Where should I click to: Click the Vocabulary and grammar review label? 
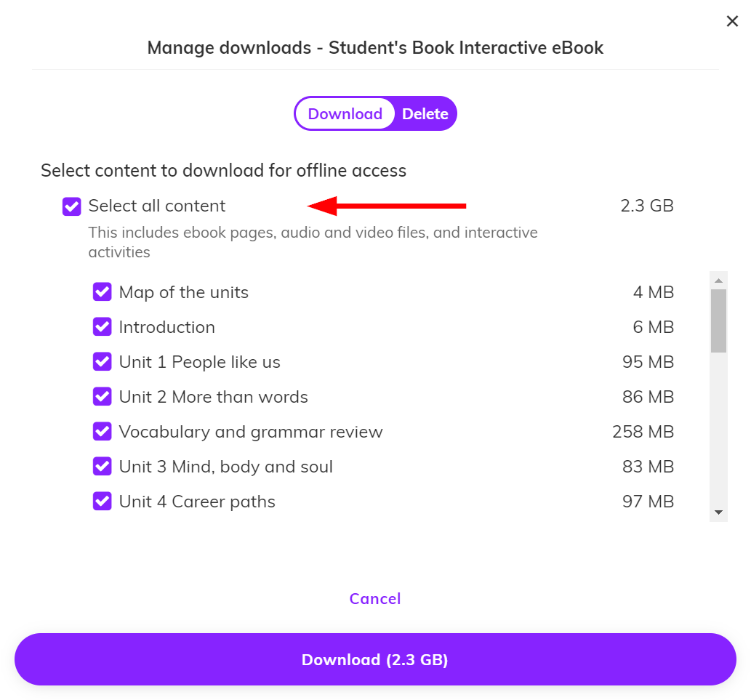pos(251,432)
